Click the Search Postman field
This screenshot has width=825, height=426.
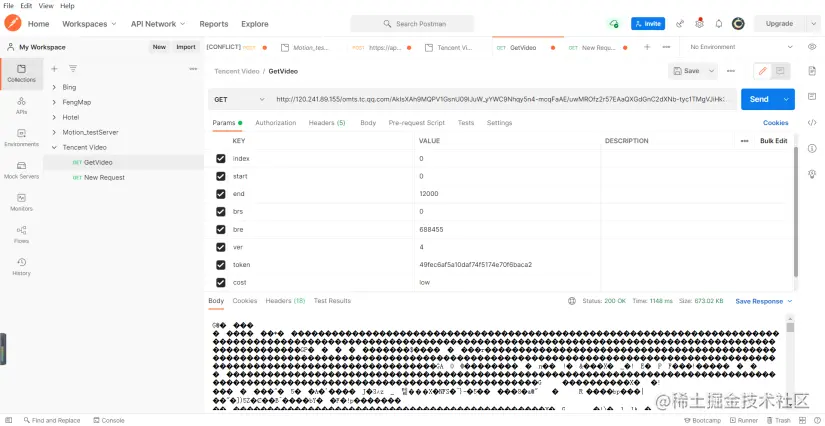(x=412, y=24)
